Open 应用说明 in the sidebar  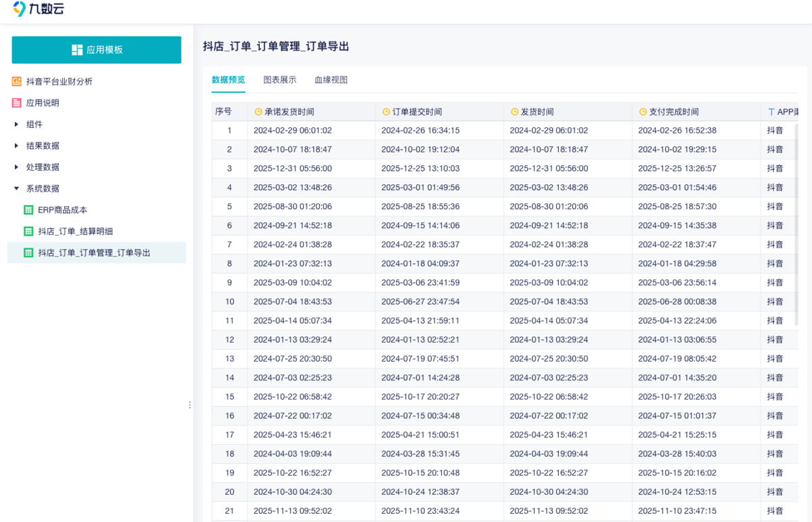(43, 103)
